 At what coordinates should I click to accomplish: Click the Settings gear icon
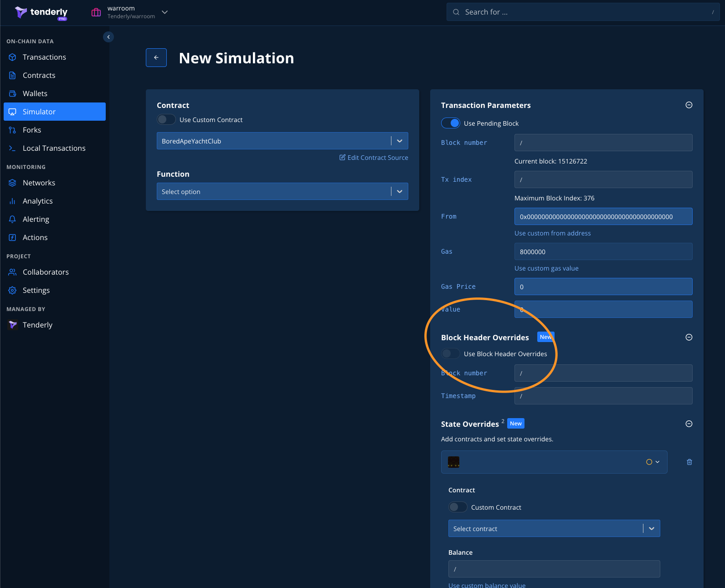pos(12,290)
